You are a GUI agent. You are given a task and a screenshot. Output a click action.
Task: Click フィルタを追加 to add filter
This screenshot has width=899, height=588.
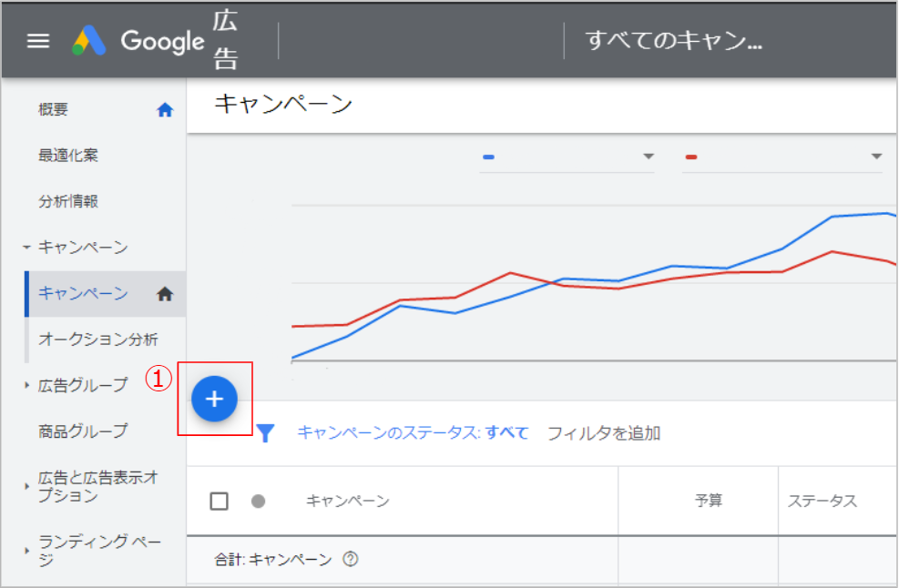604,433
